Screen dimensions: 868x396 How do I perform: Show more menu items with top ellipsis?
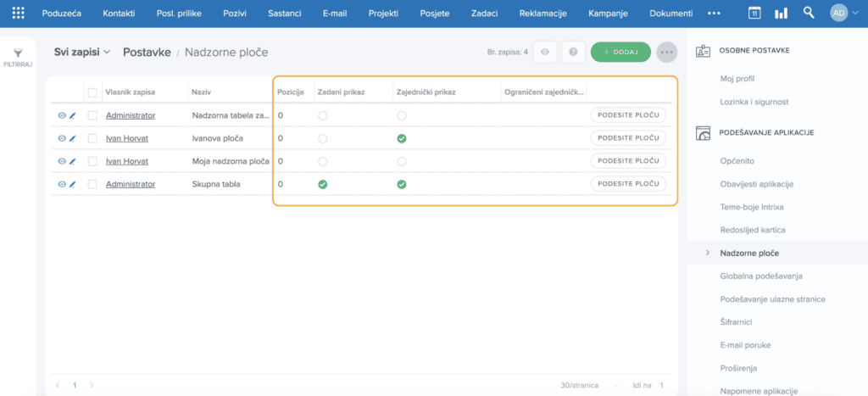point(714,14)
